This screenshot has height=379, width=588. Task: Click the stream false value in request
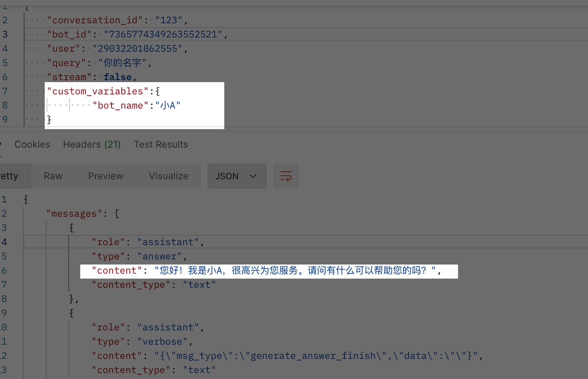[117, 77]
